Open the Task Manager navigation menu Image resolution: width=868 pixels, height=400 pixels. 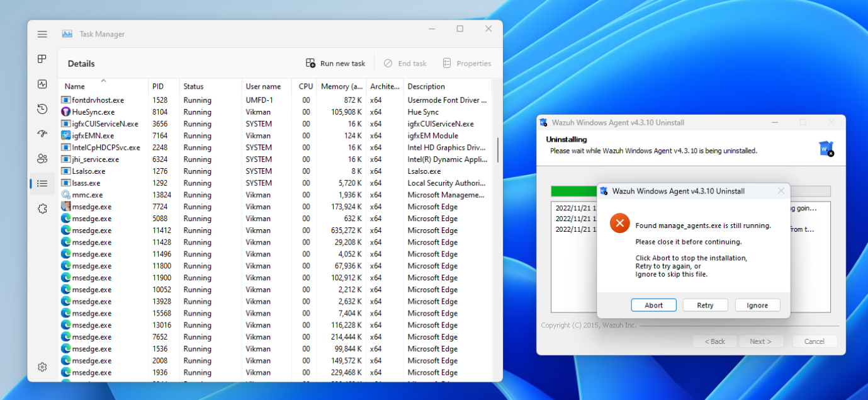42,34
